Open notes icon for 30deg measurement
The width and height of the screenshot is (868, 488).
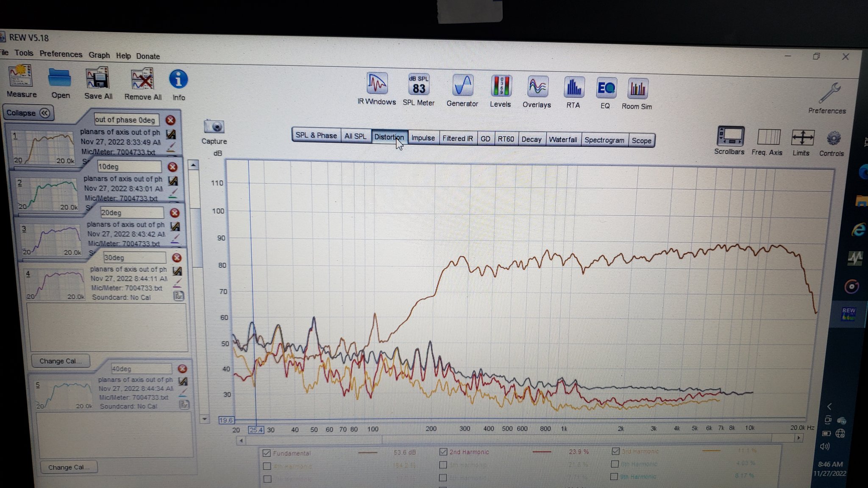tap(179, 296)
